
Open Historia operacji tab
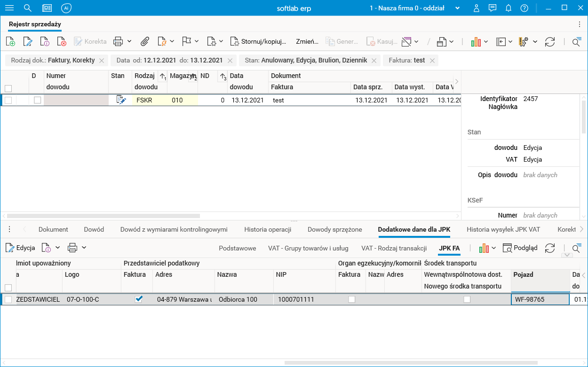tap(268, 229)
